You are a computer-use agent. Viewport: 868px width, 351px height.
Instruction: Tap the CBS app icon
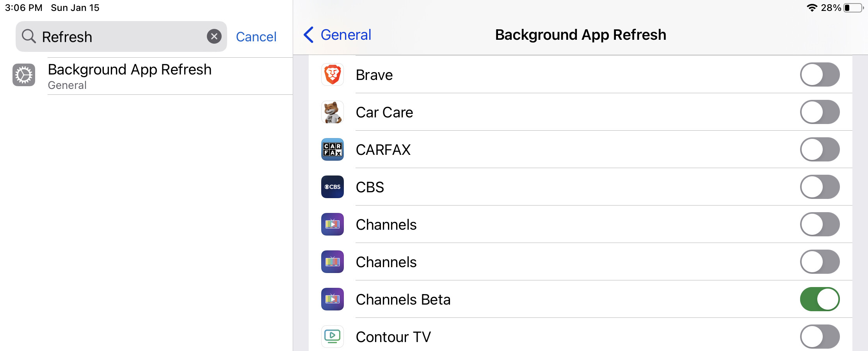pos(333,187)
